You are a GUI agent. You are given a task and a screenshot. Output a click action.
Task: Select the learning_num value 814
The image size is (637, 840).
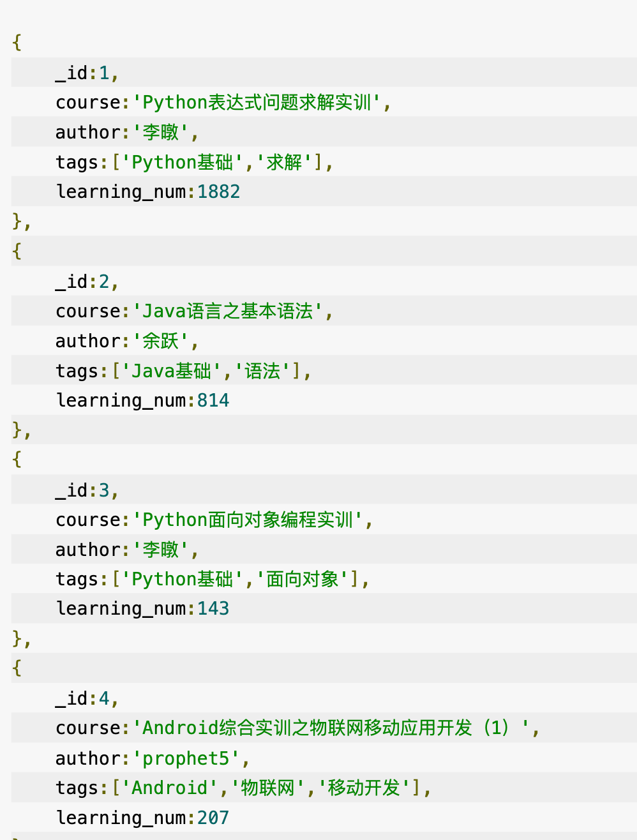coord(213,400)
